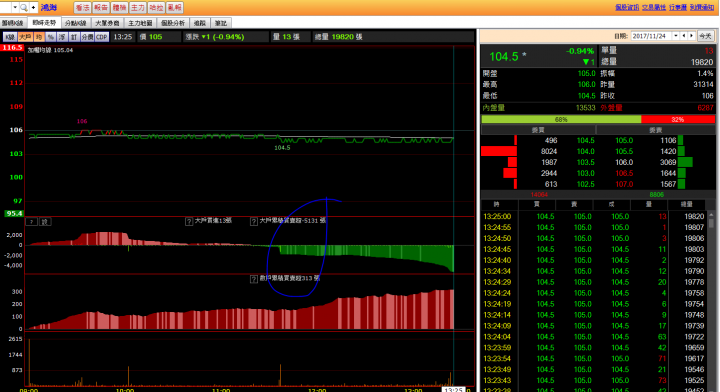Screen dimensions: 720x392
Task: Toggle the 均 average line button
Action: click(39, 37)
